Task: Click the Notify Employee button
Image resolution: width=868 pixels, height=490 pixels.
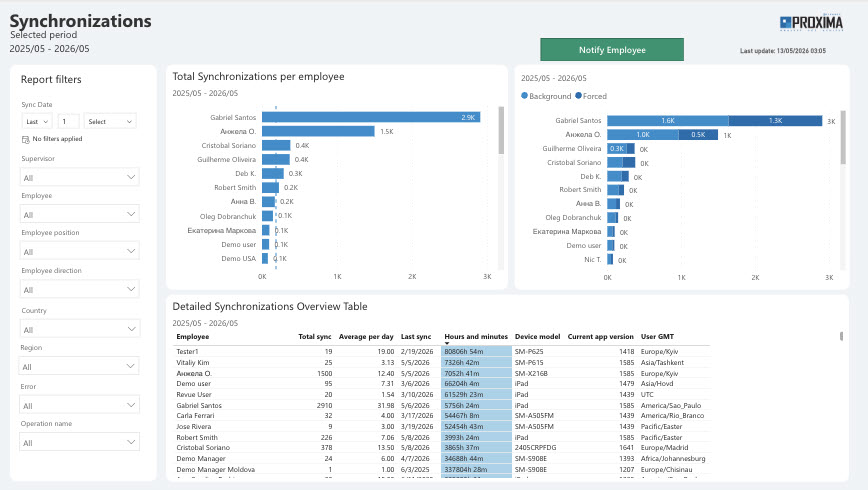Action: (x=612, y=50)
